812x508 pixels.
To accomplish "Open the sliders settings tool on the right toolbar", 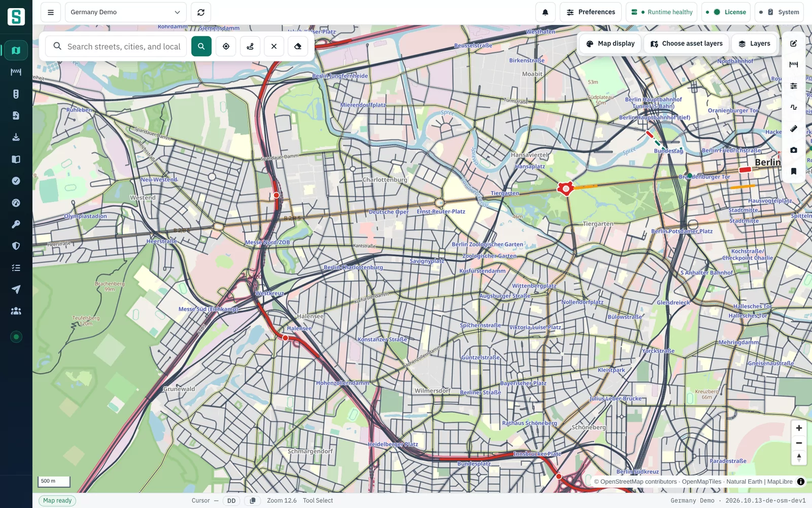I will point(794,86).
